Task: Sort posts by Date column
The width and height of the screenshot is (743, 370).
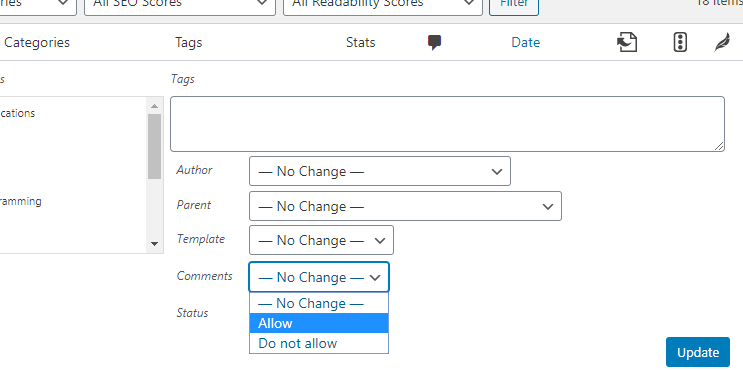Action: click(x=526, y=43)
